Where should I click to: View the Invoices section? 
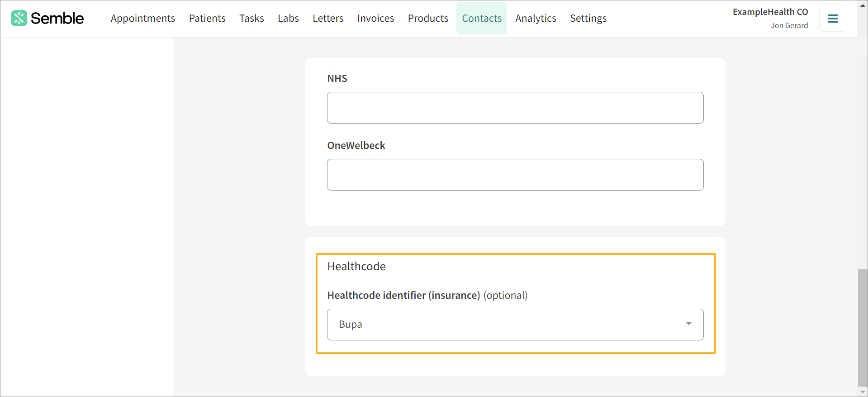375,19
